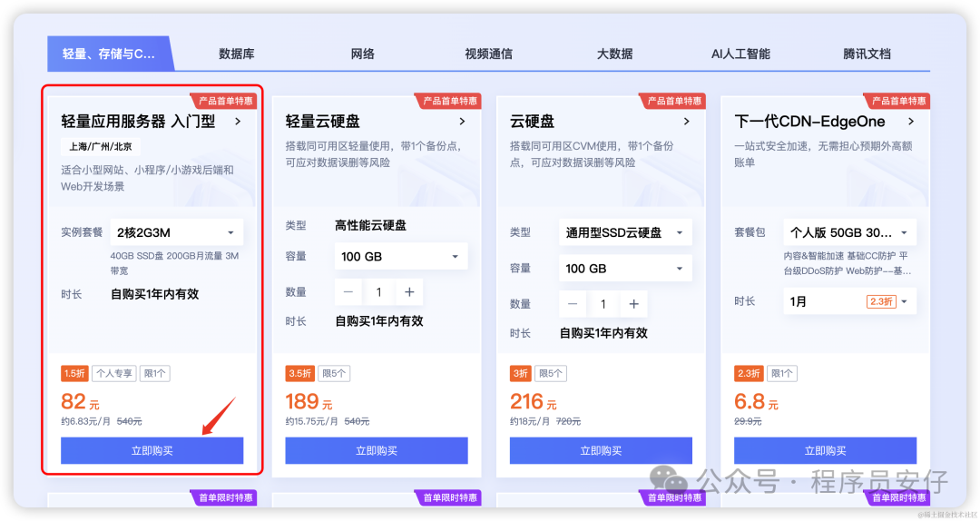Open the 轻量、存储与C... tab
Screen dimensions: 980x521
tap(109, 54)
